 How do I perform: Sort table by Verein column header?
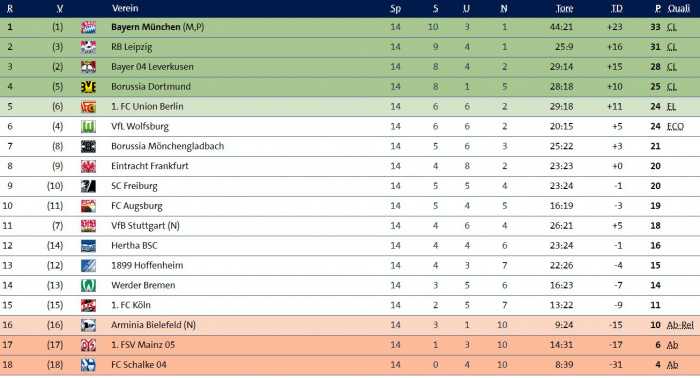[x=125, y=8]
